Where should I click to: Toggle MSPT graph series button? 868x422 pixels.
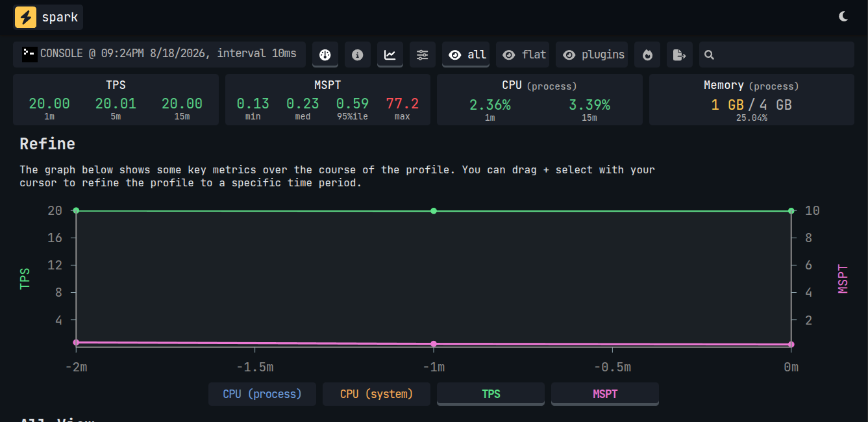pos(605,394)
